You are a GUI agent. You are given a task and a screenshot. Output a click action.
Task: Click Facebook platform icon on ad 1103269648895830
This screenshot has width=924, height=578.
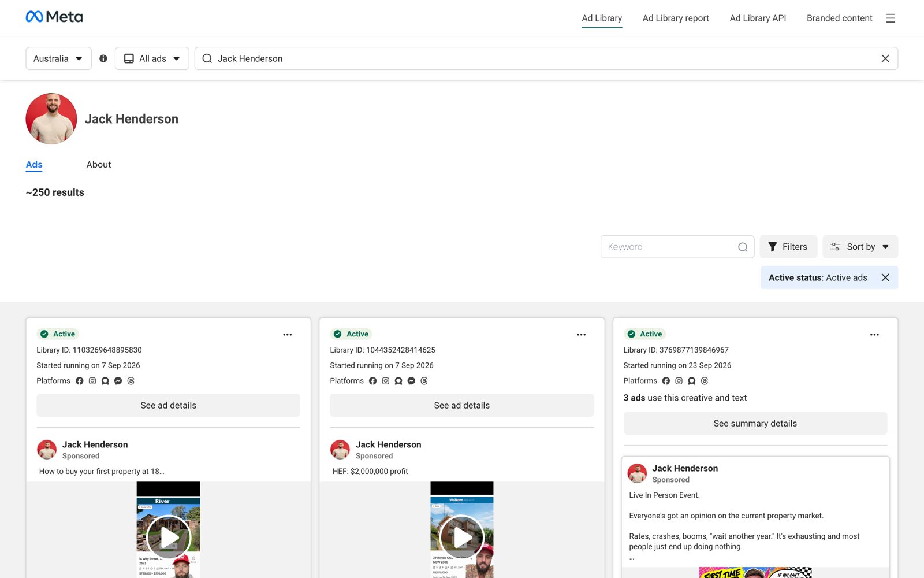(x=80, y=381)
